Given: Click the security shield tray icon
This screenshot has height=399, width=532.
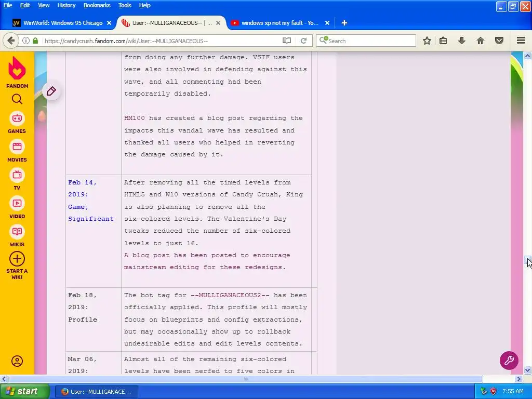Looking at the screenshot, I should point(494,392).
